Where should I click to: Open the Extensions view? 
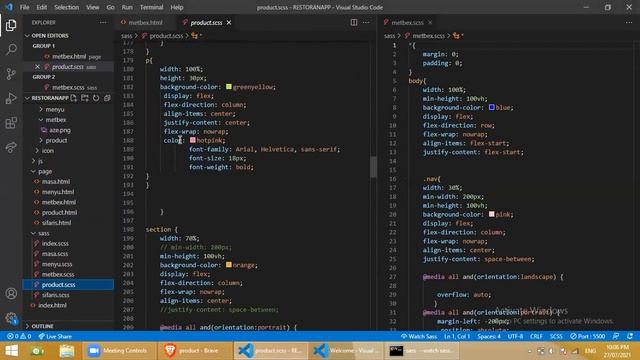[11, 123]
